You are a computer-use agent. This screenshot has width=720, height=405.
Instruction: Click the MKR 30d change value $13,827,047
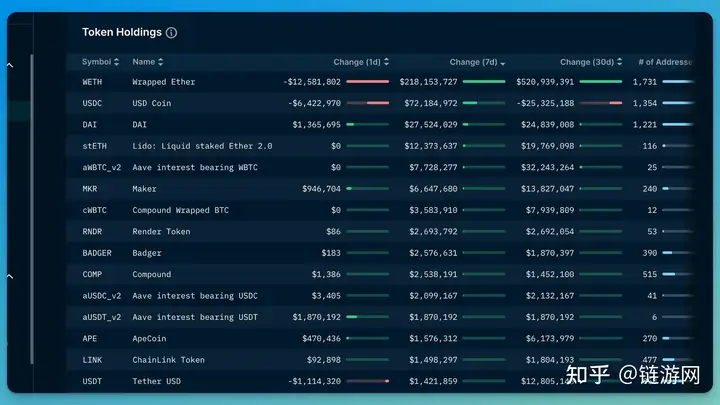(x=547, y=189)
